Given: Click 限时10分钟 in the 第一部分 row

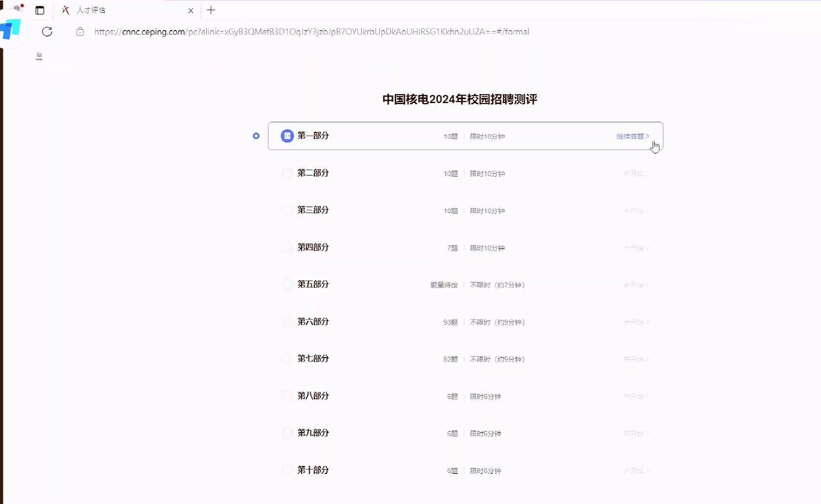Looking at the screenshot, I should [487, 137].
